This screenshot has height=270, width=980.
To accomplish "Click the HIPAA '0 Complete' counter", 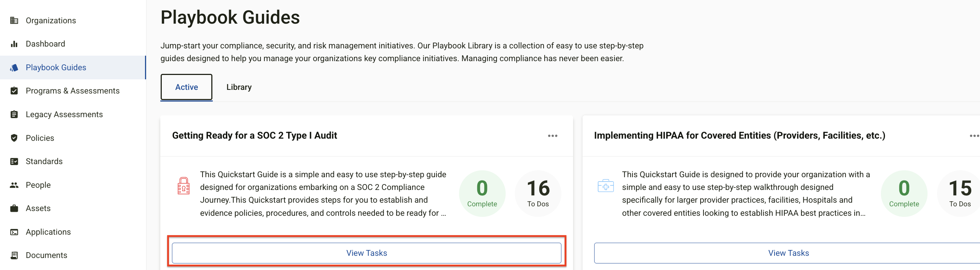I will pyautogui.click(x=904, y=194).
